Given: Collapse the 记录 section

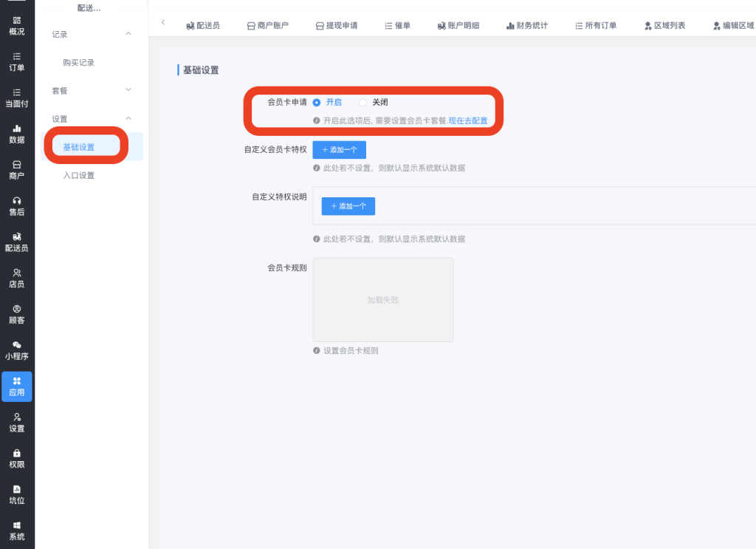Looking at the screenshot, I should pos(128,34).
